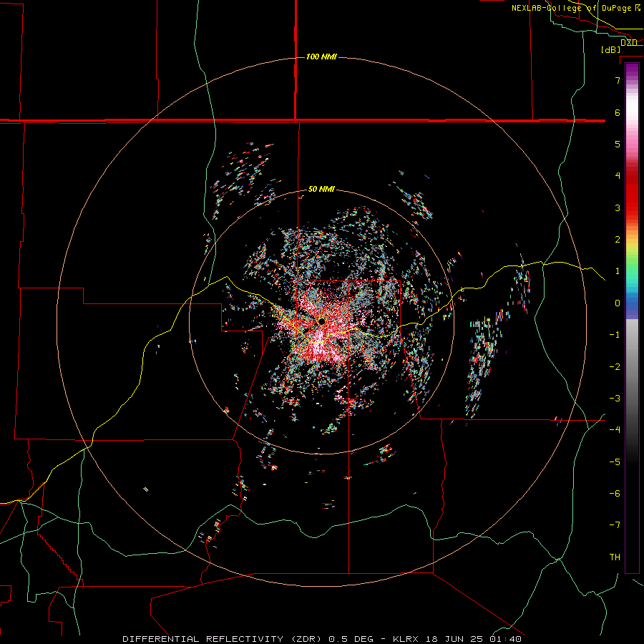Screen dimensions: 644x644
Task: Click the "2" value on the color scale
Action: [618, 240]
